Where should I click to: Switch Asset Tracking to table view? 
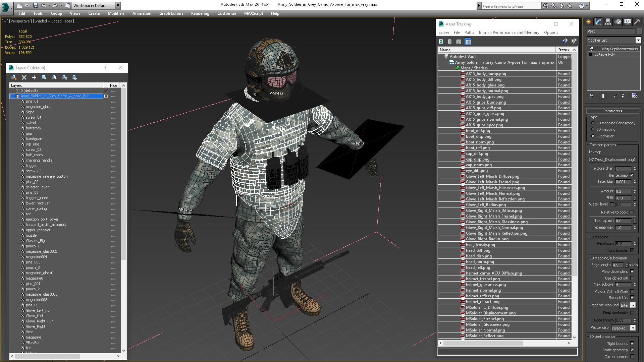(468, 42)
